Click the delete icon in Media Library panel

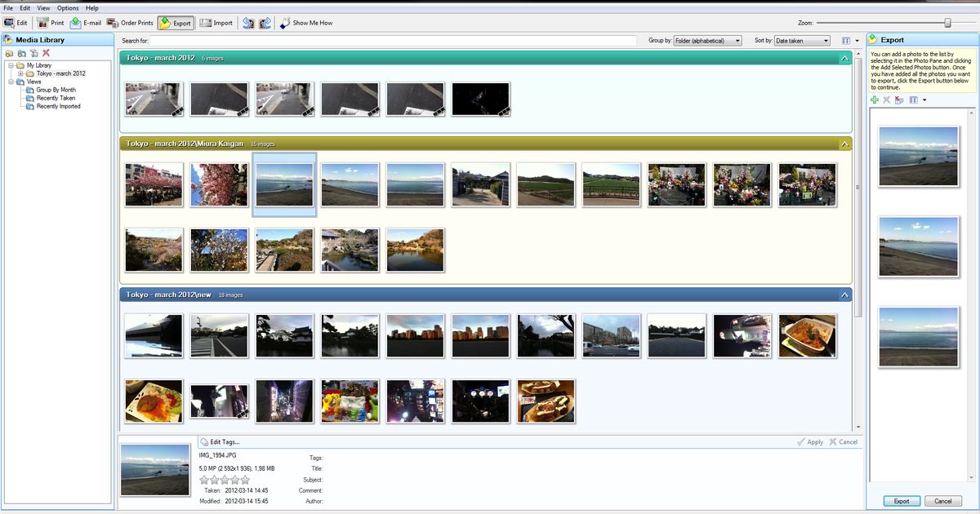(x=45, y=53)
